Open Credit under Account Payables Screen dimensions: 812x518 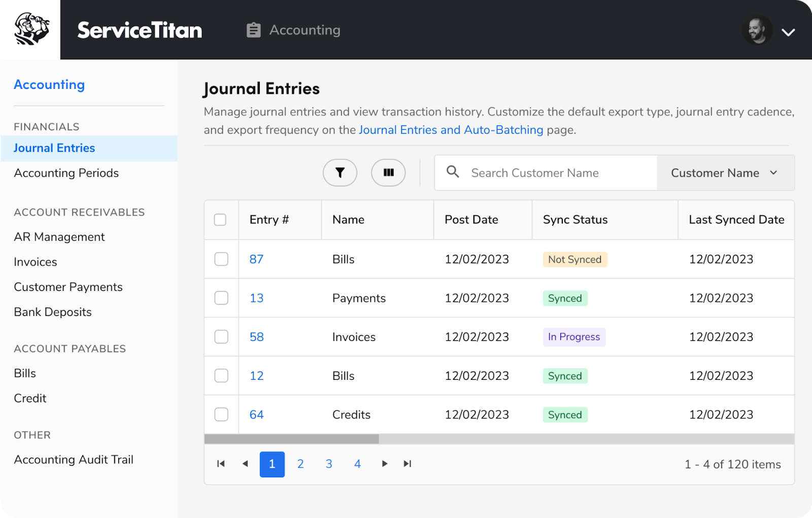(x=30, y=398)
